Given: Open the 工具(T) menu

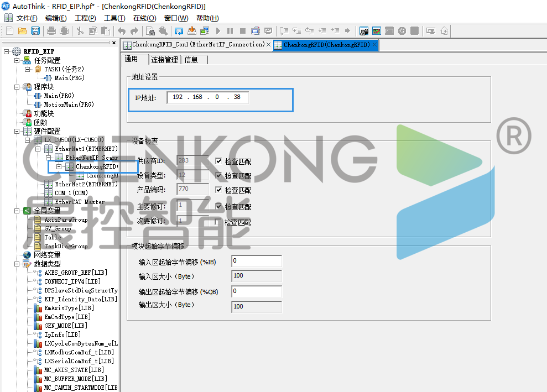Looking at the screenshot, I should pos(114,18).
